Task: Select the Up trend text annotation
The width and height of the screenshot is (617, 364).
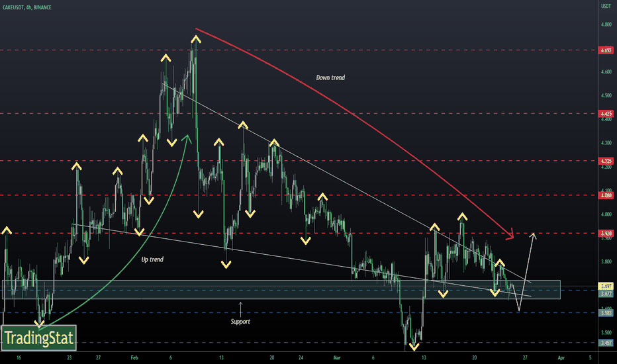Action: (152, 259)
